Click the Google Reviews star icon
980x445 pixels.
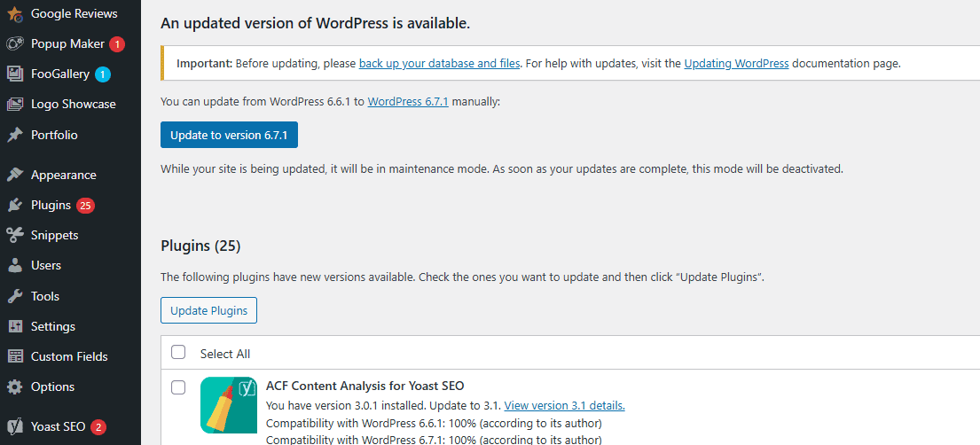point(15,13)
